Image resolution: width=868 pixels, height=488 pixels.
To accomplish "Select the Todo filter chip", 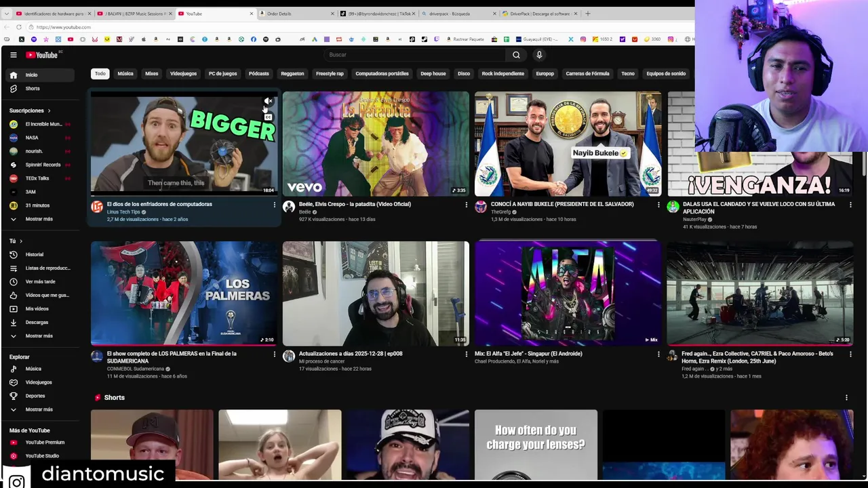I will 100,73.
